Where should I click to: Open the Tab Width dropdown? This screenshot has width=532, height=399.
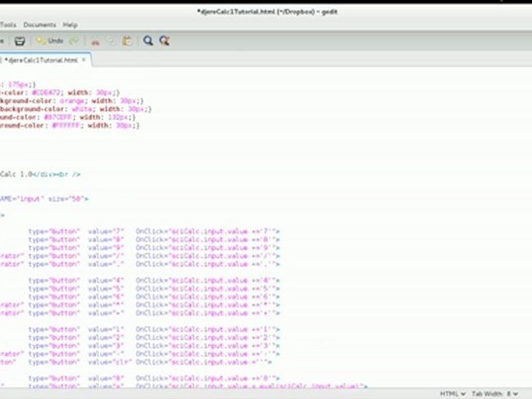495,394
